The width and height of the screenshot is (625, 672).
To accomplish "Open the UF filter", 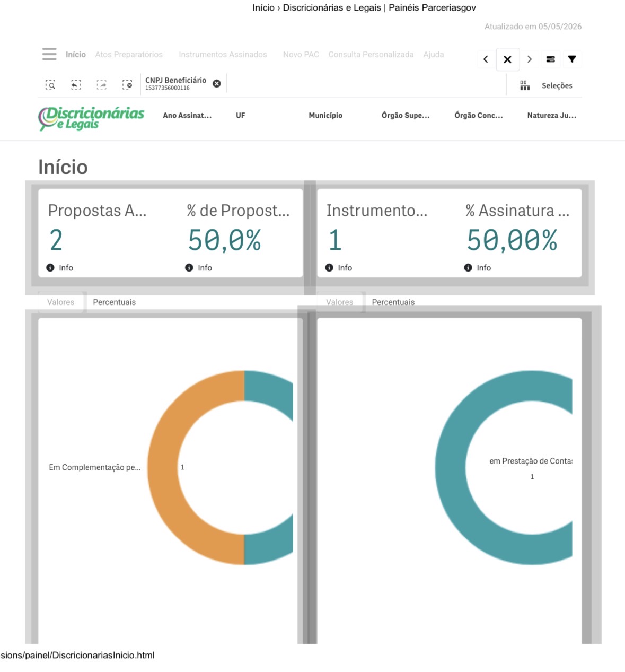I will pyautogui.click(x=241, y=115).
